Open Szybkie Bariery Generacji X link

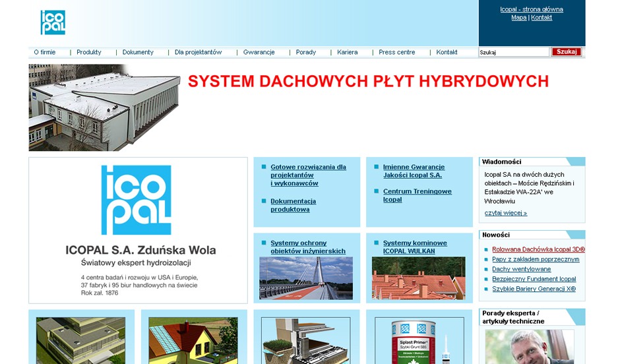(x=534, y=289)
